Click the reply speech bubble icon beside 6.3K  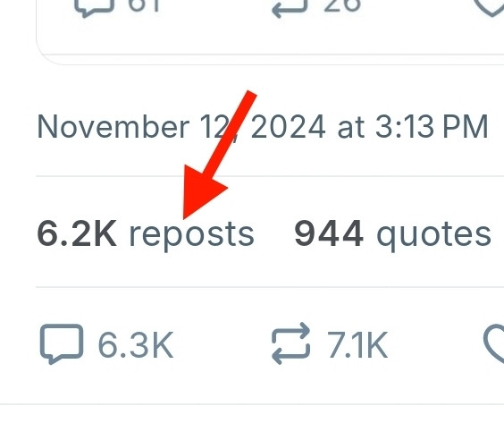tap(61, 344)
